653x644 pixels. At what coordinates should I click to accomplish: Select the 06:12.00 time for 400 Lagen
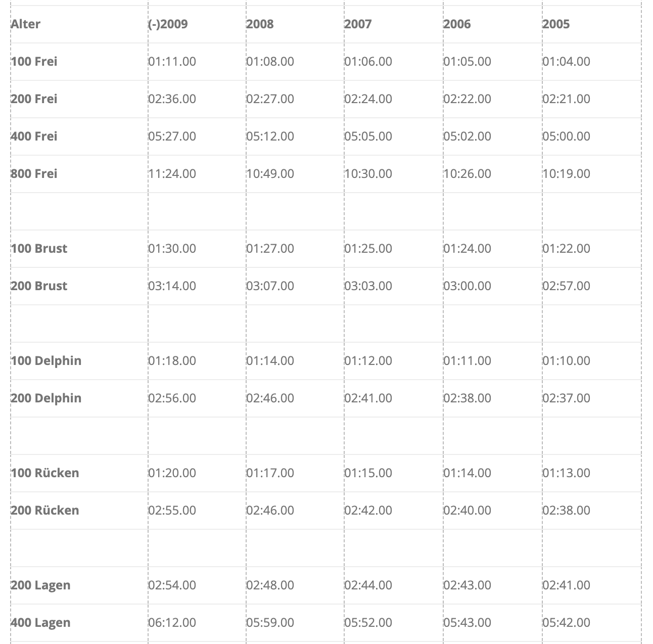172,623
